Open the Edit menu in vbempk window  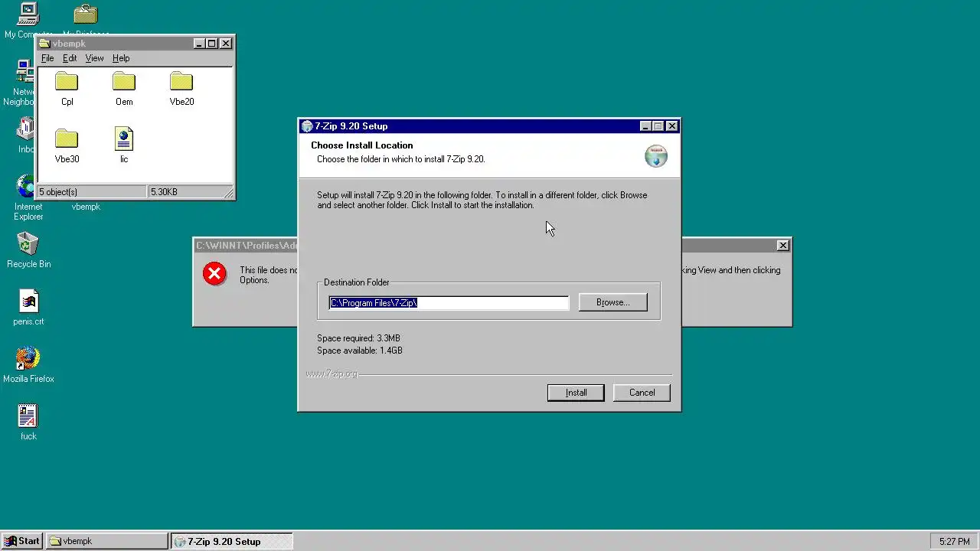(70, 58)
